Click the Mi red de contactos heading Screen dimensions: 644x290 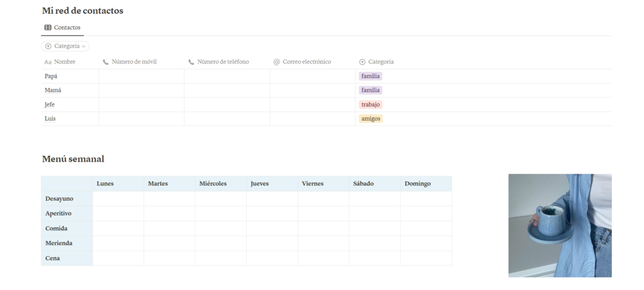pos(83,11)
